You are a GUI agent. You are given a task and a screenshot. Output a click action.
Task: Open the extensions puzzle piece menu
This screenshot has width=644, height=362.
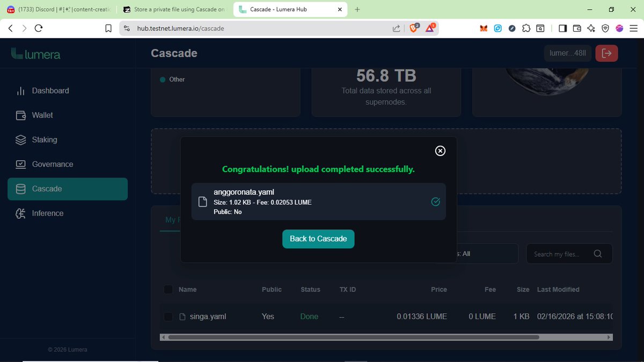[526, 28]
